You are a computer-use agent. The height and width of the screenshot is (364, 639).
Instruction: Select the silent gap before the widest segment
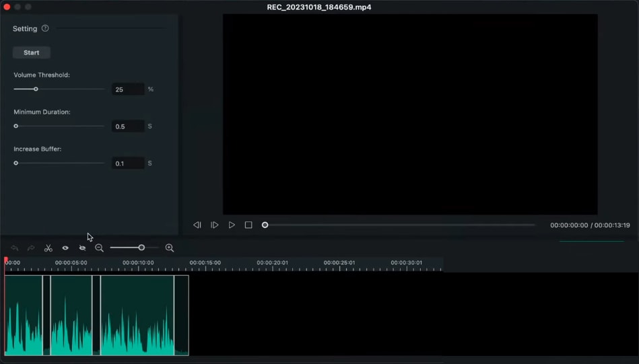pyautogui.click(x=96, y=315)
